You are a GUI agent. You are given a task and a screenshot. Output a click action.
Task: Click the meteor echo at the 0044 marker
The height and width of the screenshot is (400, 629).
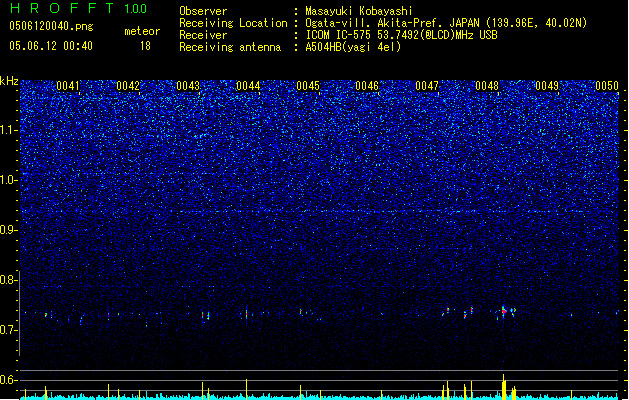(x=246, y=313)
